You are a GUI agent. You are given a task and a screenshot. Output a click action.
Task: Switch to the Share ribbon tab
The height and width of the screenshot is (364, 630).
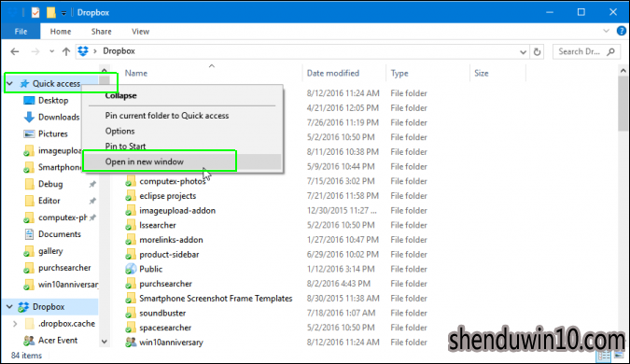(101, 32)
